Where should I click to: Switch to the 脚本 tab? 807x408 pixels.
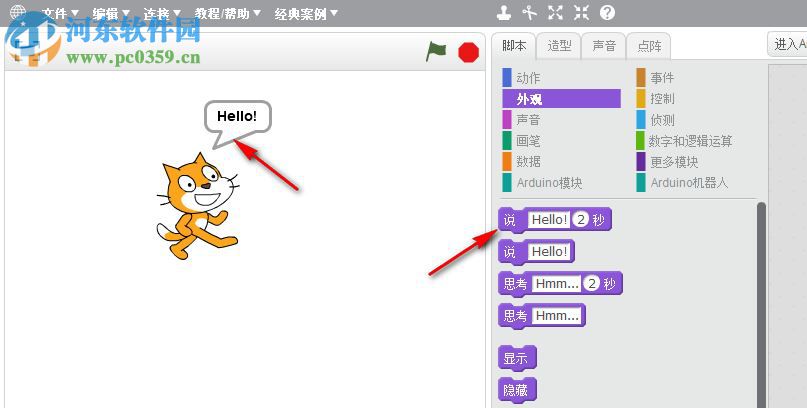pos(514,46)
